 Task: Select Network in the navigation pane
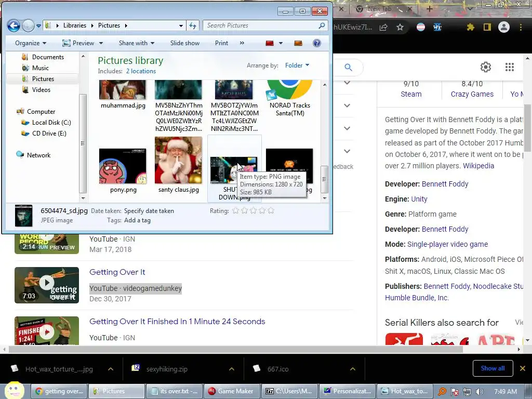[38, 155]
